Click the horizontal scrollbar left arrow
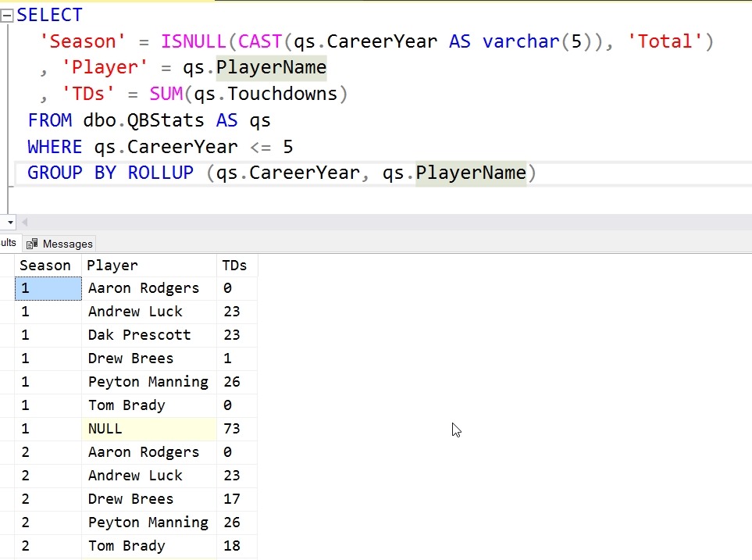This screenshot has width=752, height=560. coord(23,223)
